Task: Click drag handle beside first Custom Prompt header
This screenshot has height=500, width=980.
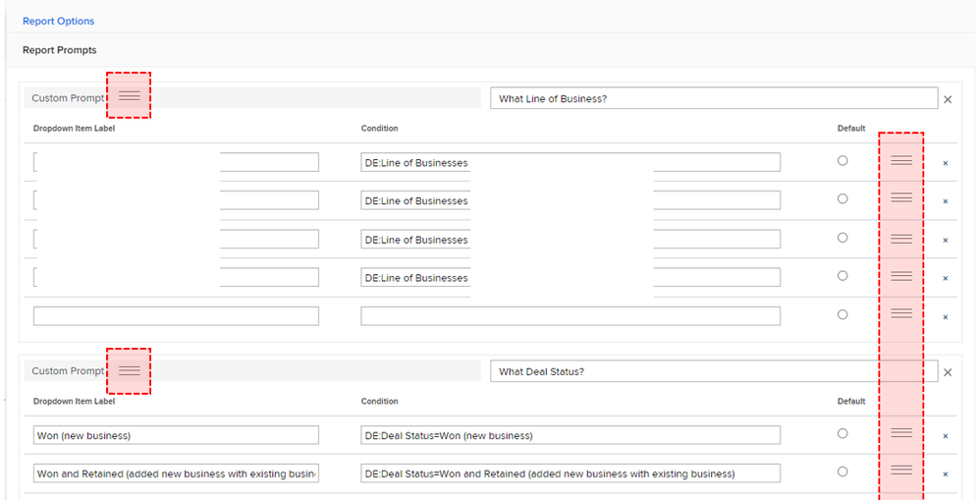Action: (x=130, y=96)
